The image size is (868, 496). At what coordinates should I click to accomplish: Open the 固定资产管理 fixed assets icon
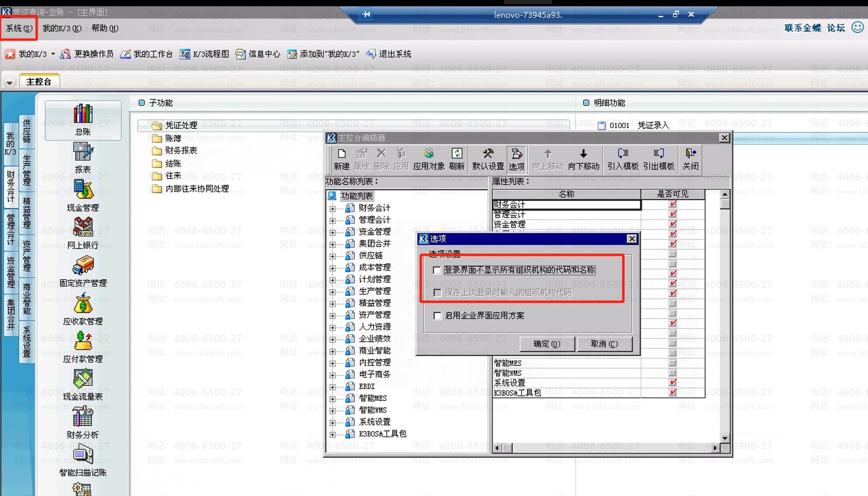coord(83,271)
